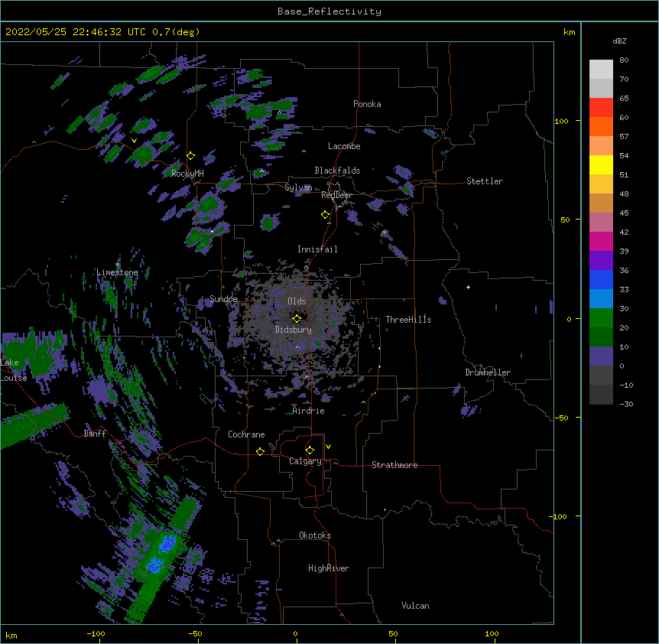Click the Blackfalds town label
This screenshot has height=644, width=659.
click(x=337, y=171)
